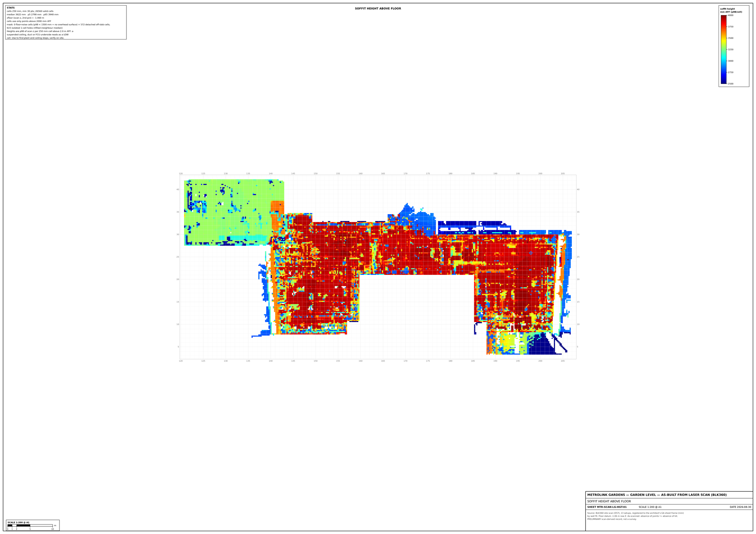Image resolution: width=756 pixels, height=534 pixels.
Task: Click the '2750' tick on the colorbar
Action: (730, 73)
